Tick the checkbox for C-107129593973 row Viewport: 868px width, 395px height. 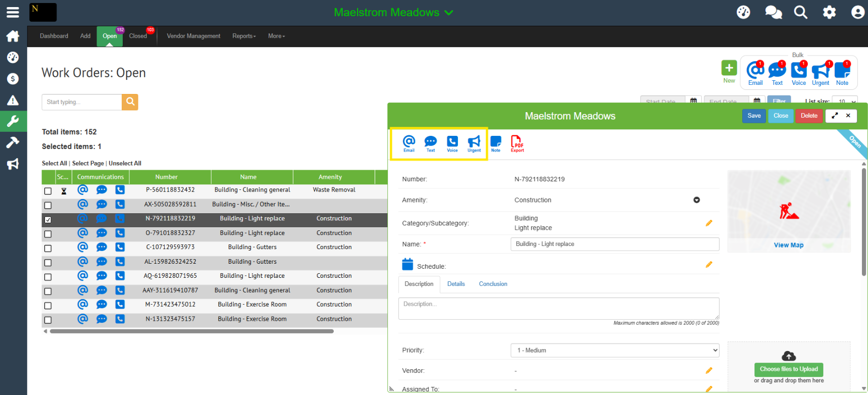(x=48, y=249)
